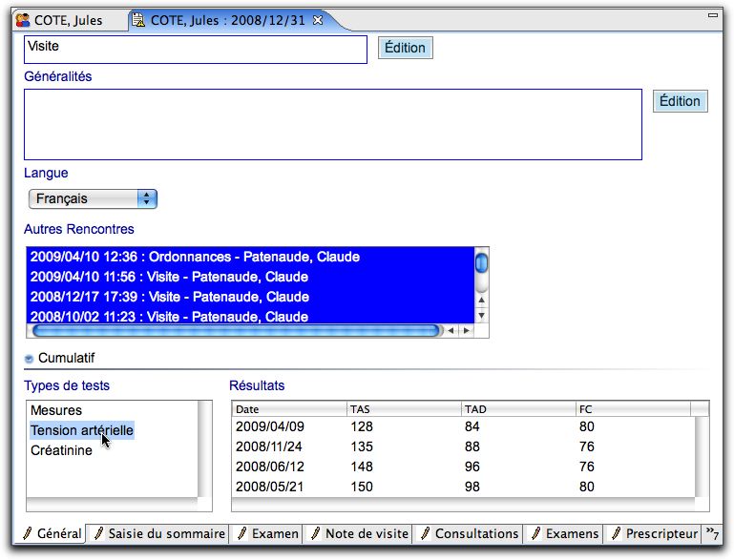
Task: Select result row dated 2008/06/12
Action: click(x=464, y=467)
